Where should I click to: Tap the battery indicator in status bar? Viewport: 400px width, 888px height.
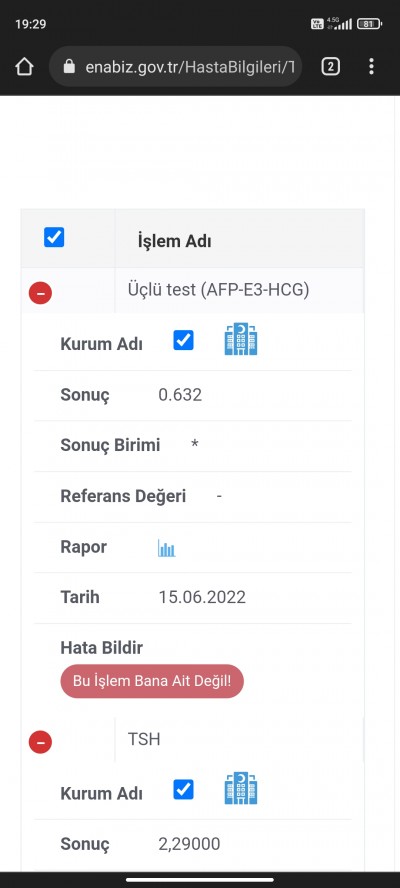click(369, 24)
